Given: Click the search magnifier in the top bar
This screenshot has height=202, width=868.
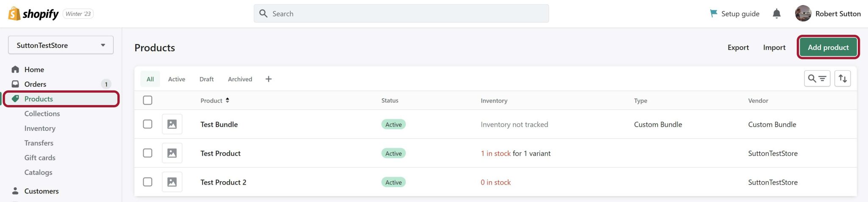Looking at the screenshot, I should click(x=263, y=14).
